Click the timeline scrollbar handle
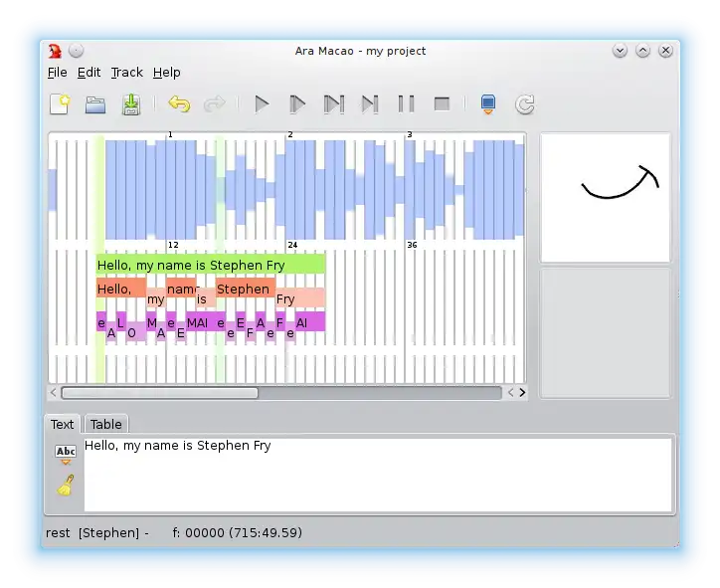 click(x=160, y=393)
